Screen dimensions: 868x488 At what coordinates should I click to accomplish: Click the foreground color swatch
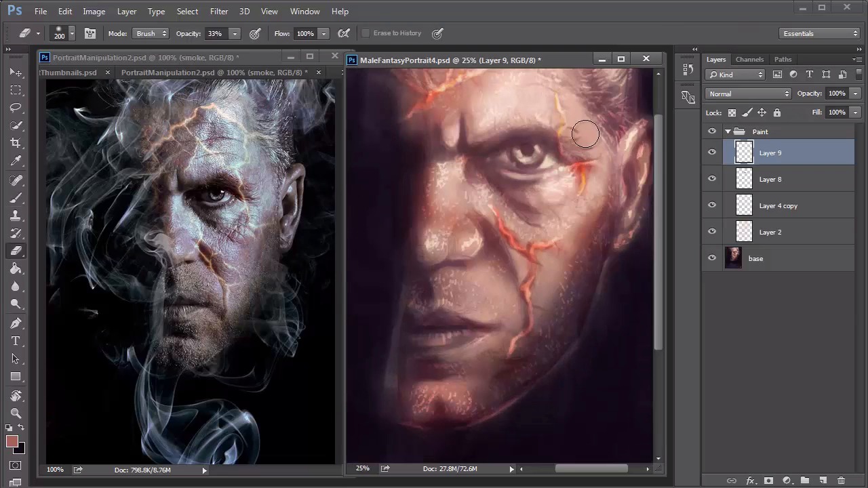12,442
